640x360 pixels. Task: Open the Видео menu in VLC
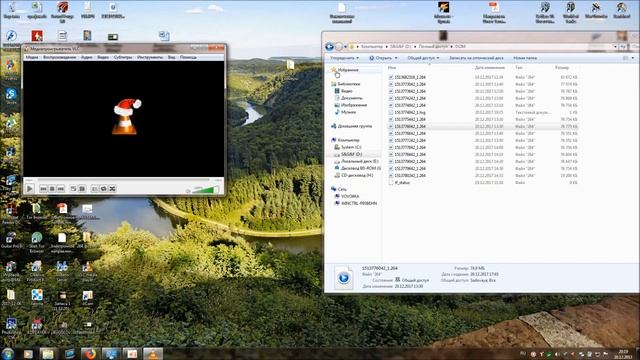103,57
